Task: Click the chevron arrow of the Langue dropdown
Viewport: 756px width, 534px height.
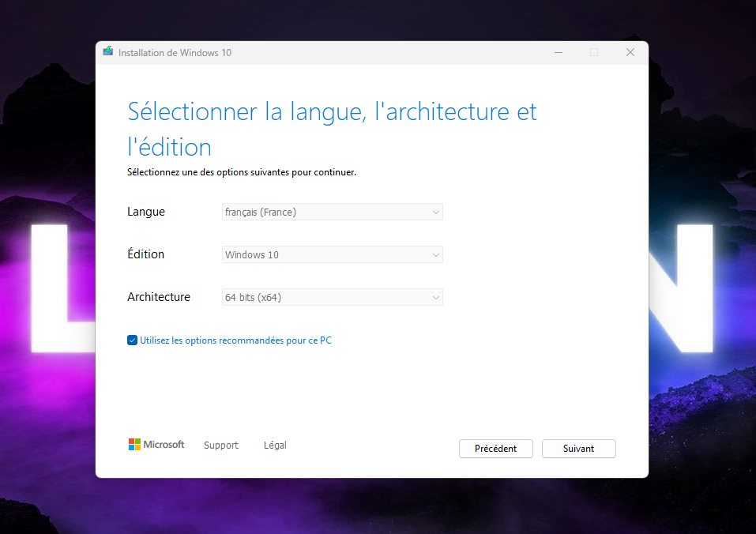Action: pyautogui.click(x=435, y=212)
